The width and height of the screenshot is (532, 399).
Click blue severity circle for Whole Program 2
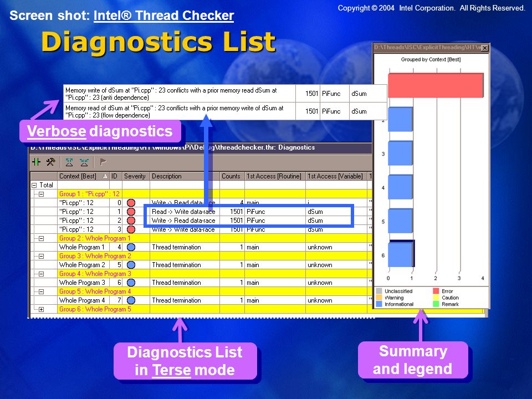[131, 265]
